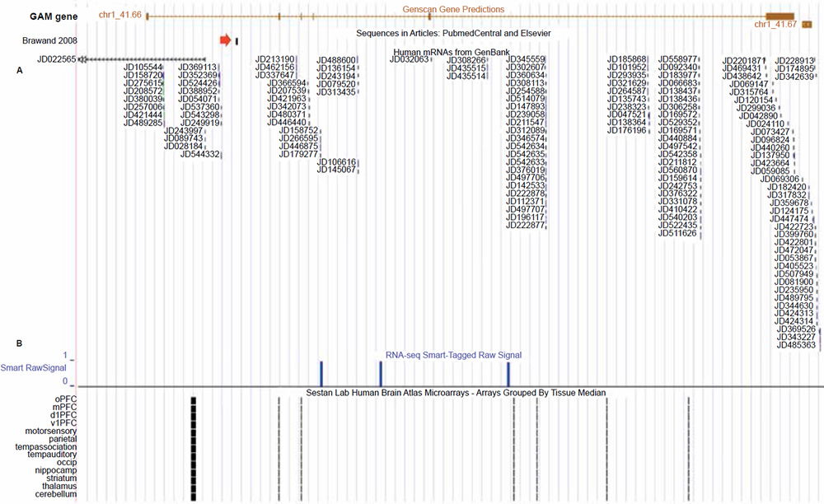Select the JD488600 mRNA label
824x504 pixels.
336,60
